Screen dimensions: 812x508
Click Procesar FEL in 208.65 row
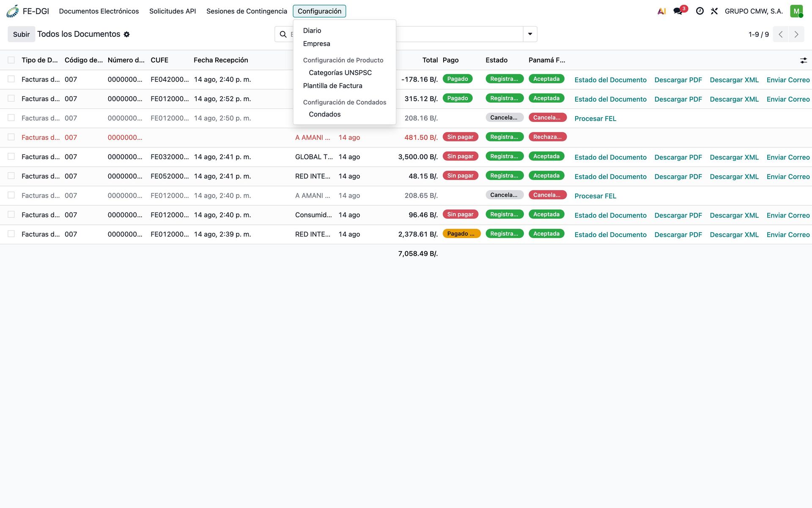coord(595,196)
